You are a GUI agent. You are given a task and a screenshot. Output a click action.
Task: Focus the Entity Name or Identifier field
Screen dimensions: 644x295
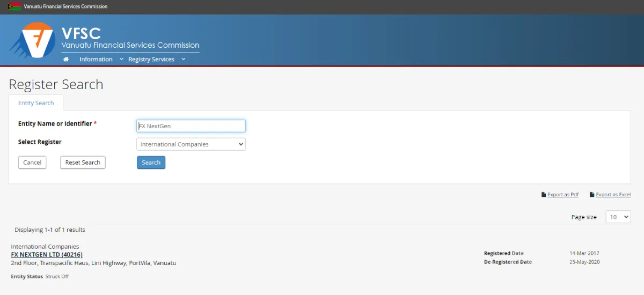click(x=191, y=126)
